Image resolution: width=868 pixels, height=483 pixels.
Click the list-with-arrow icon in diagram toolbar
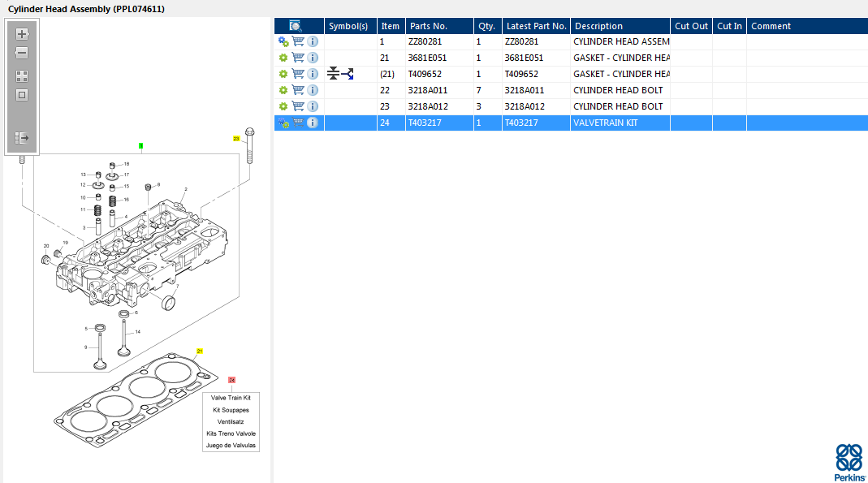point(22,138)
